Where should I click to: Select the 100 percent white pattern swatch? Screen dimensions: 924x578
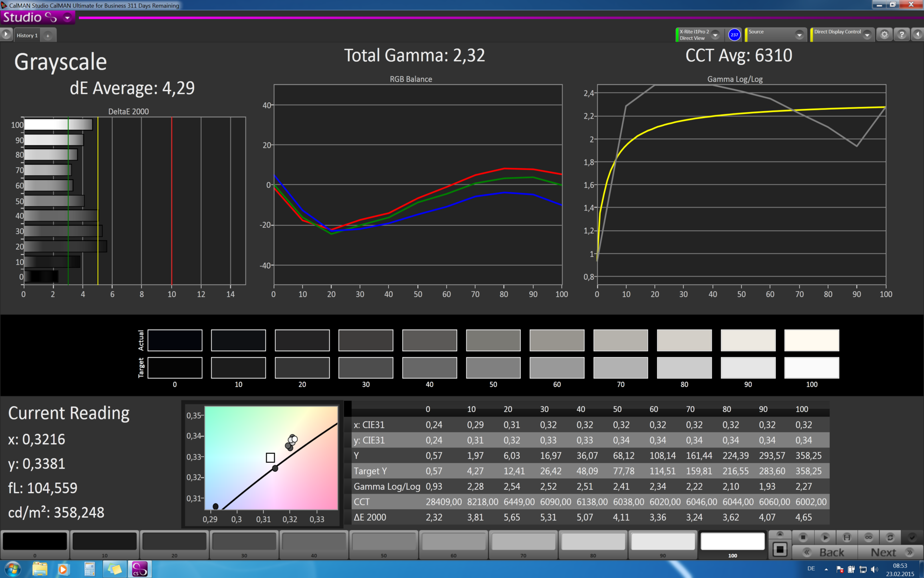pyautogui.click(x=732, y=541)
